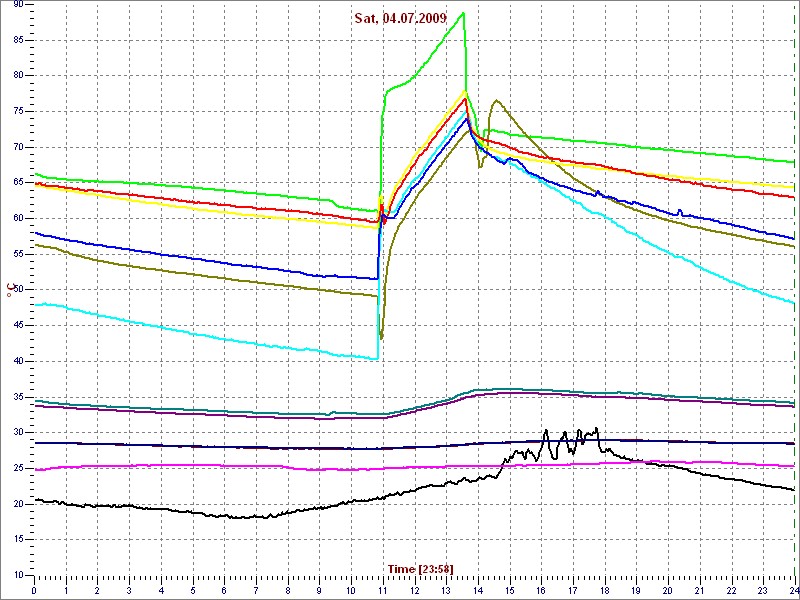Select the 45 value on temperature axis

point(18,326)
